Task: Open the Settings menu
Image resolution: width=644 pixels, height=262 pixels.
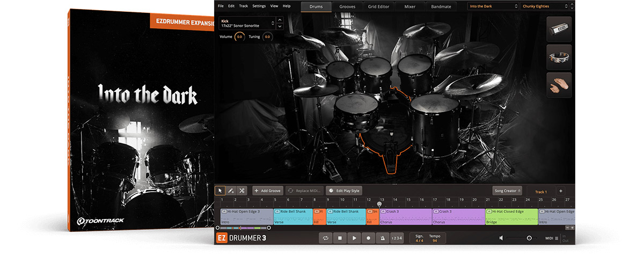Action: (x=259, y=6)
